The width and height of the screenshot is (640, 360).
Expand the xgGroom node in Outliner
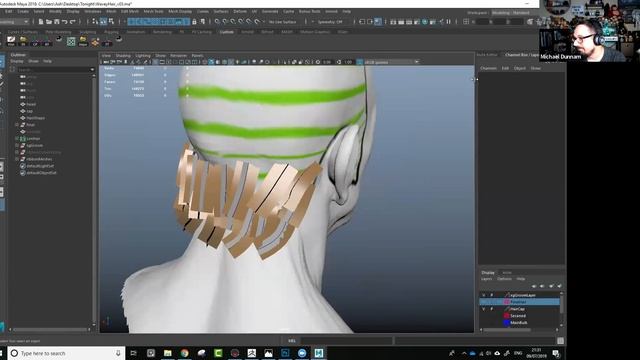17,145
